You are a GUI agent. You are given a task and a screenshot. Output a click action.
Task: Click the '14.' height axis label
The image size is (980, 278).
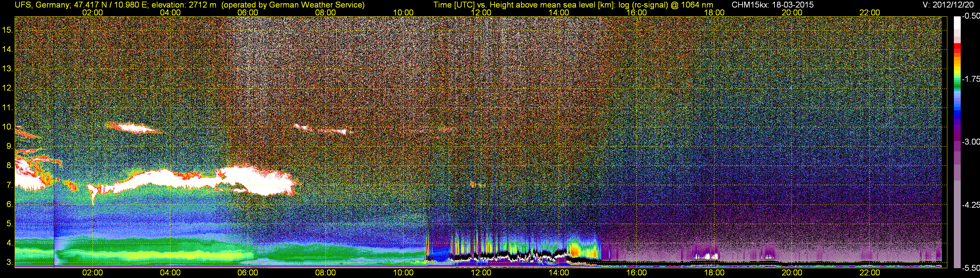click(x=8, y=49)
